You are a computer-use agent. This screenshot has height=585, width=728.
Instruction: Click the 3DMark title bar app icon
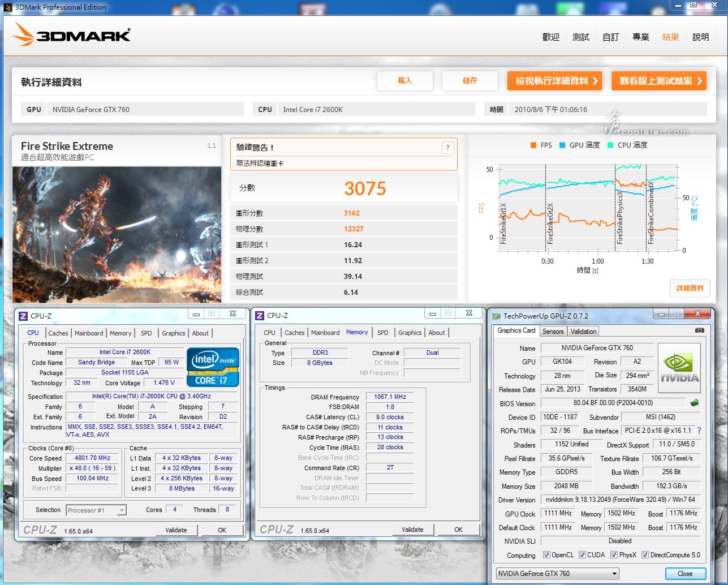tap(7, 7)
